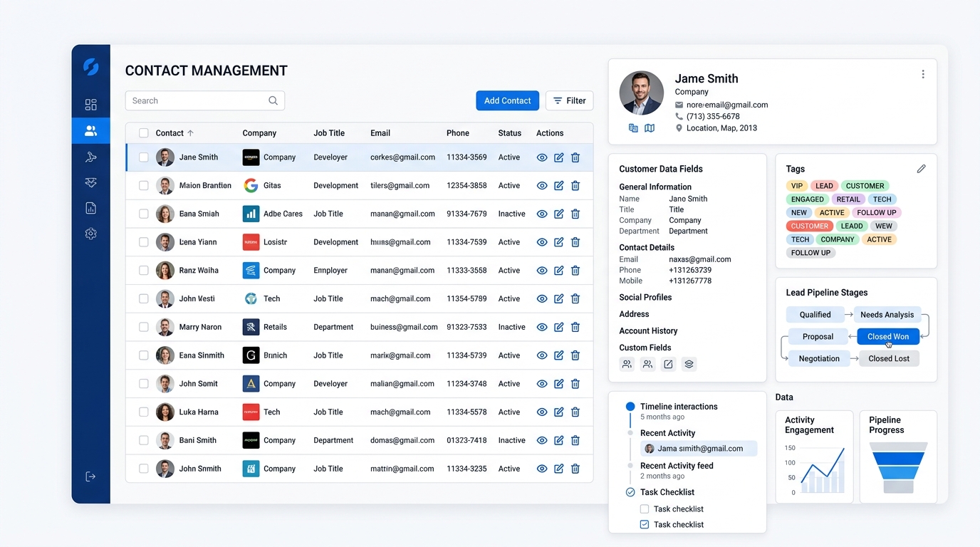Check the Bani Smith row checkbox
The height and width of the screenshot is (547, 980).
(x=143, y=440)
